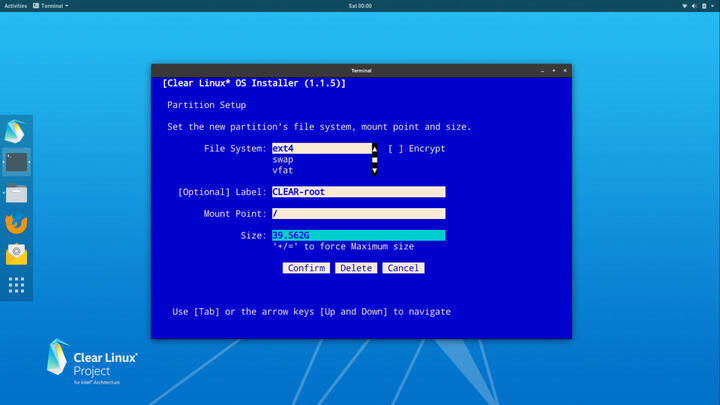This screenshot has width=720, height=405.
Task: Show the applications grid
Action: (x=17, y=285)
